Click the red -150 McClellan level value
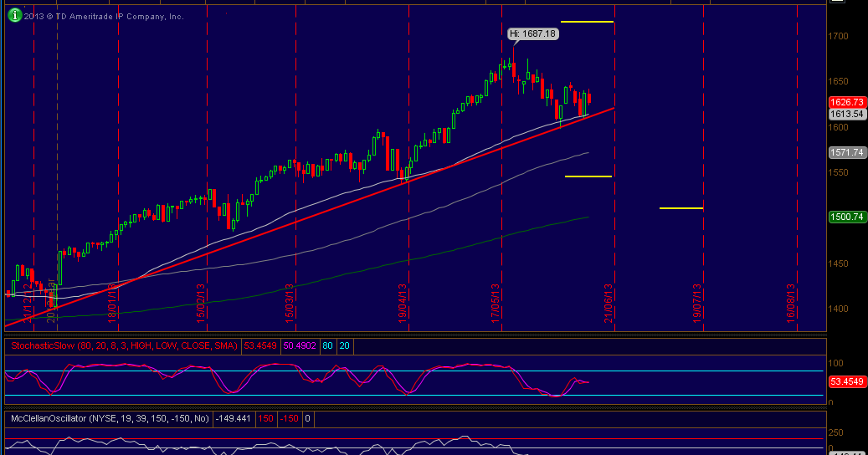Screen dimensions: 868x455 click(289, 418)
